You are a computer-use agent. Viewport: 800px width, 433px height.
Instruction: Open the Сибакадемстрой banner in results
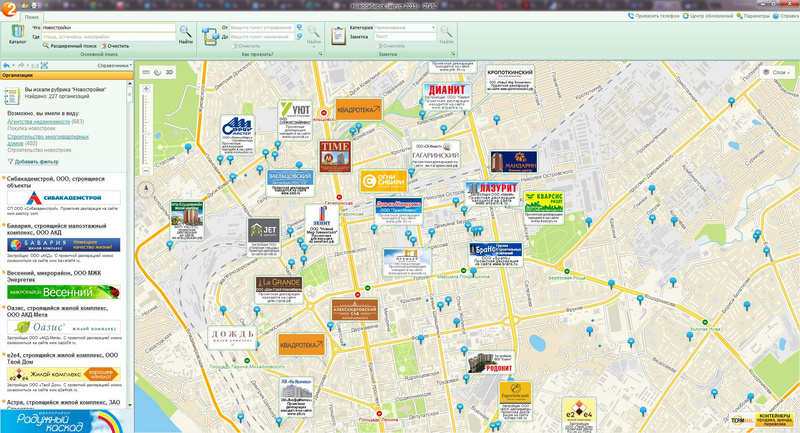(64, 197)
